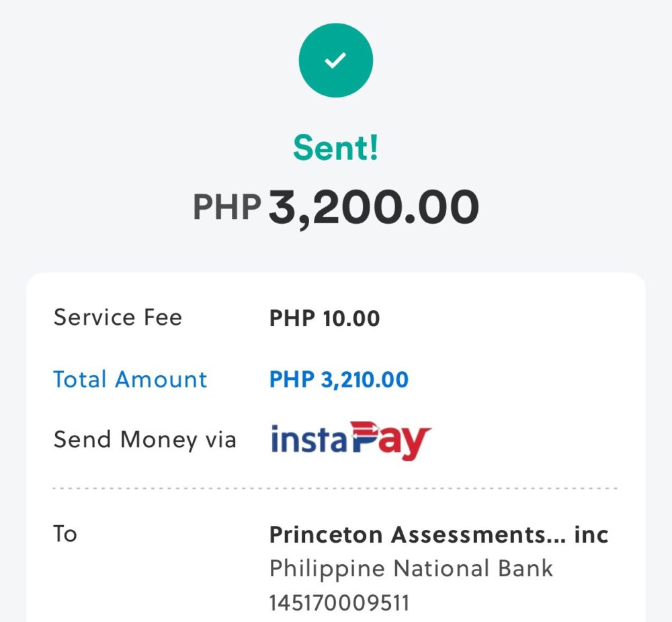This screenshot has width=672, height=622.
Task: Tap the word "Bank" in the recipient details
Action: click(x=525, y=568)
